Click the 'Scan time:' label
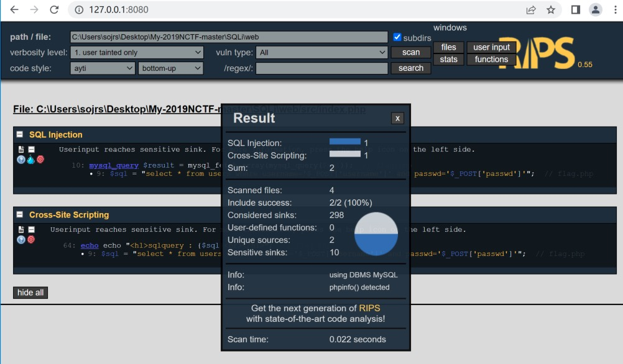This screenshot has width=623, height=364. (248, 339)
